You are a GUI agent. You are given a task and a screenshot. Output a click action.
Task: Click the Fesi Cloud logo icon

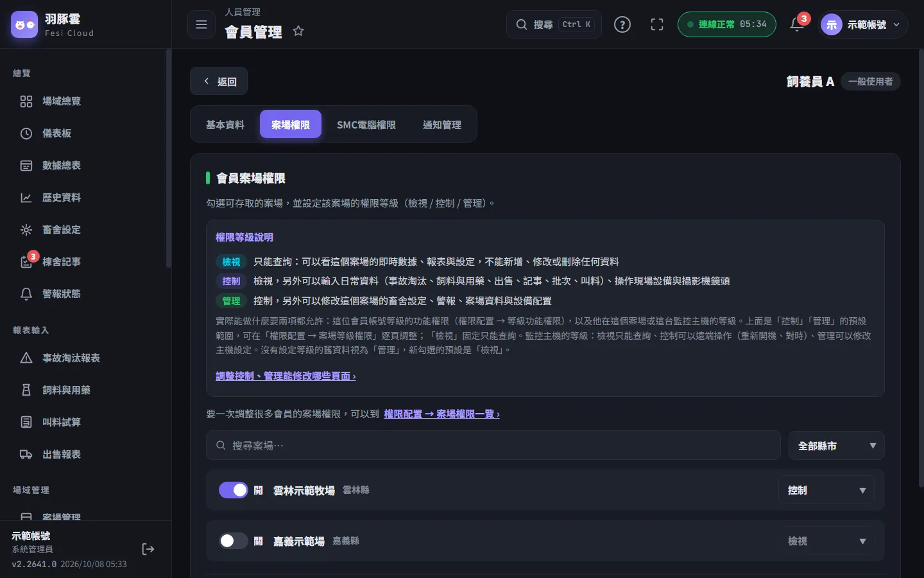pyautogui.click(x=24, y=24)
